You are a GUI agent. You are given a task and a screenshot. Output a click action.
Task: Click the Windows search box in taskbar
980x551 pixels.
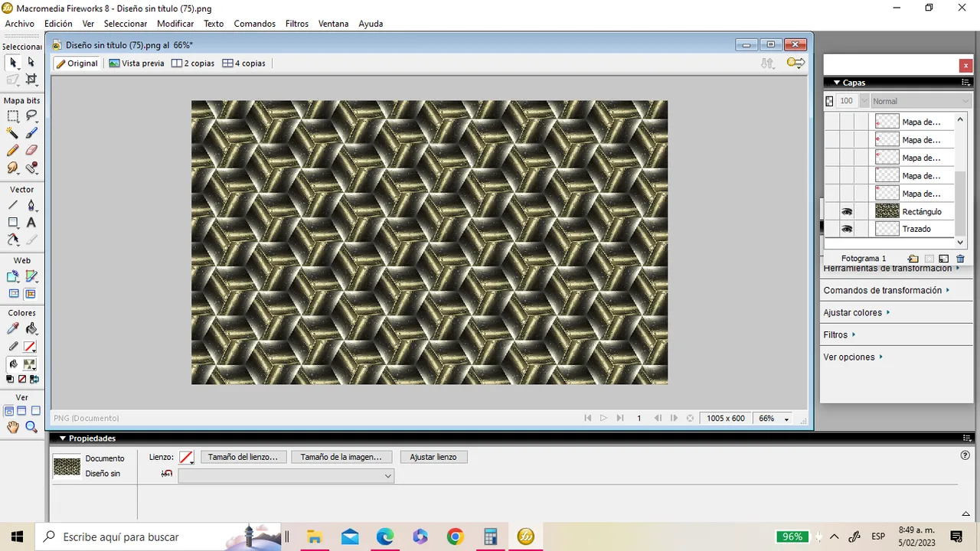159,536
